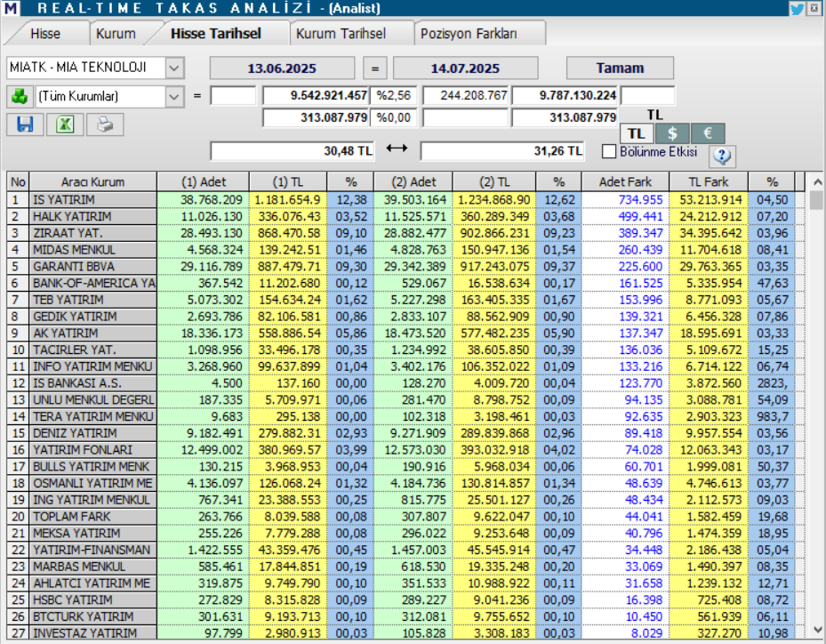Open the Twitter bird icon

[x=797, y=8]
